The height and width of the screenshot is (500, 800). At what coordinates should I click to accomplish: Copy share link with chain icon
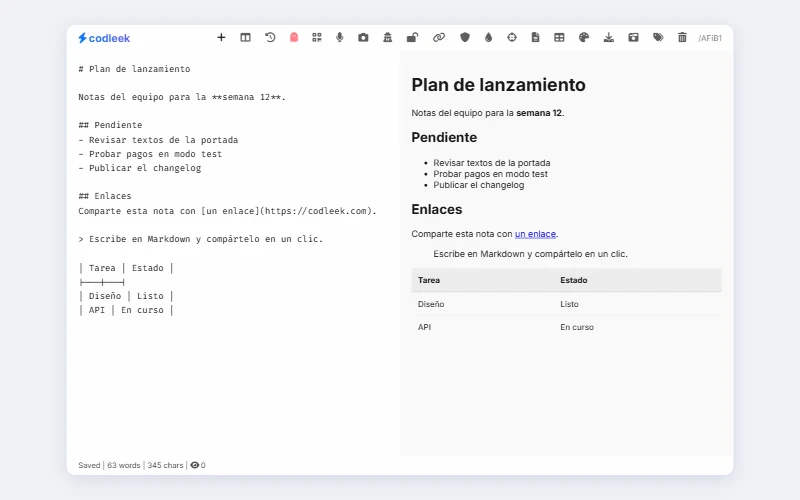click(x=439, y=37)
